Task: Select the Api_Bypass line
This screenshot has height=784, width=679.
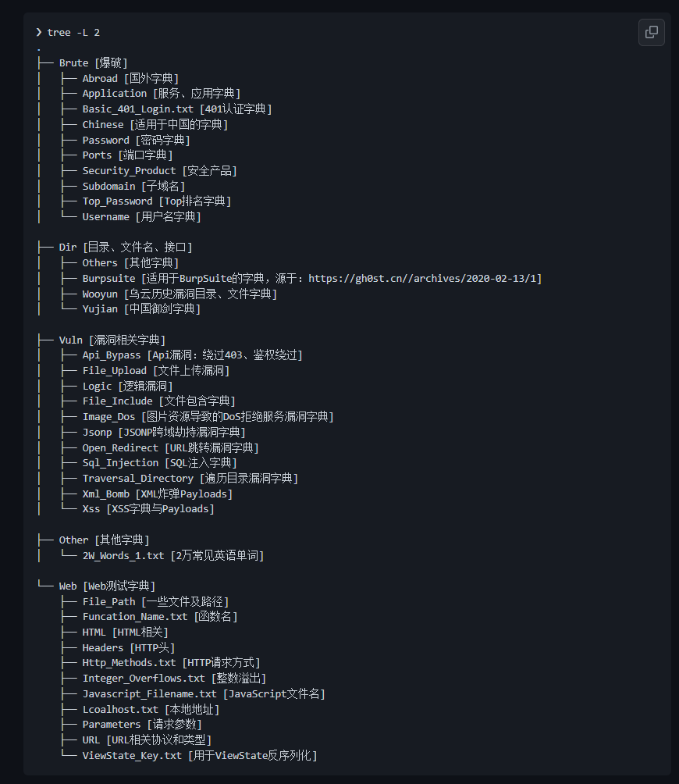Action: [x=192, y=355]
